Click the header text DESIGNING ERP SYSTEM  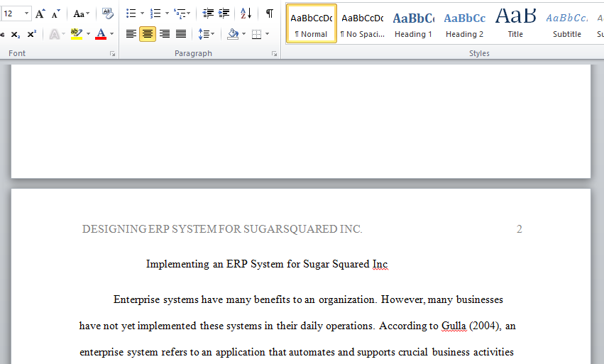[x=150, y=229]
